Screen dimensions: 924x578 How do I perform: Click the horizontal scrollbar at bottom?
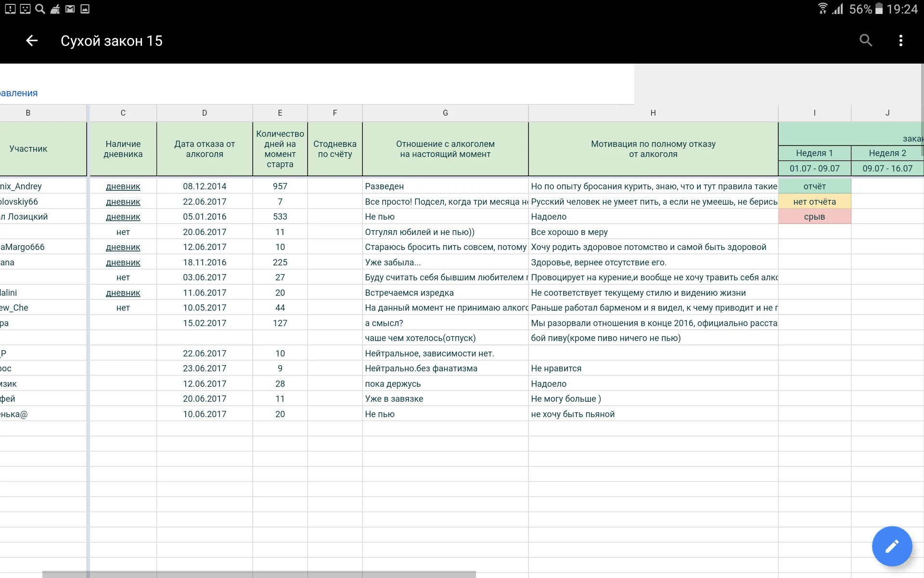[259, 574]
